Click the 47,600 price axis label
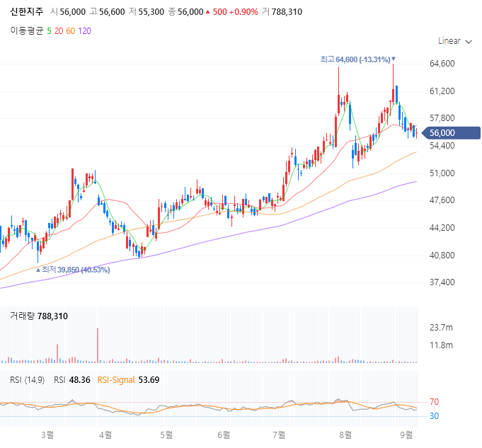 pyautogui.click(x=442, y=200)
